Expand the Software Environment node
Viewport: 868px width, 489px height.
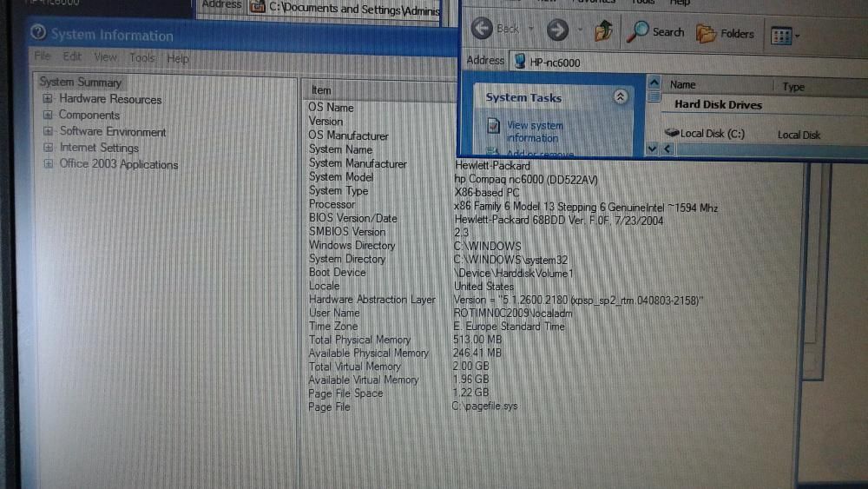48,131
